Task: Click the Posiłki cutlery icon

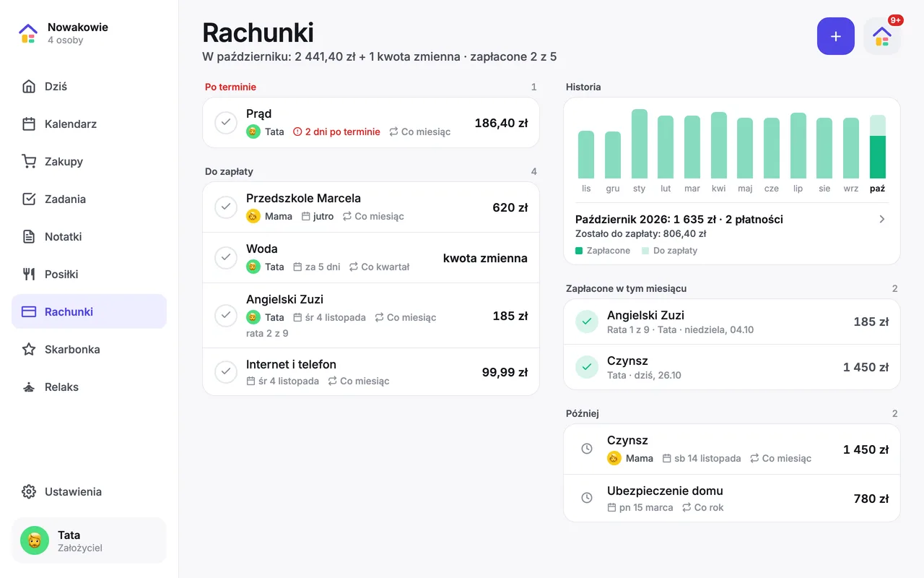Action: [x=29, y=275]
